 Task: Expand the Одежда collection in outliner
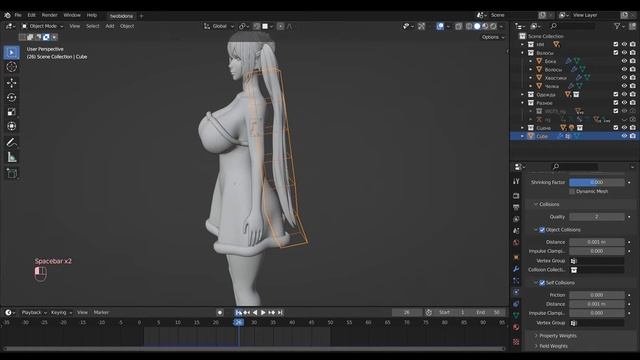522,95
